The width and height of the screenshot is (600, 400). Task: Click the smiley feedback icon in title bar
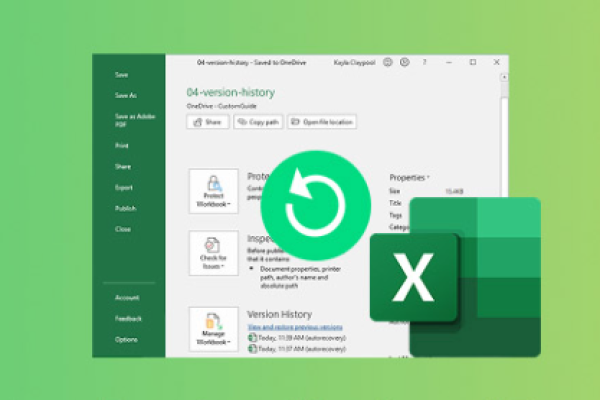(x=388, y=62)
